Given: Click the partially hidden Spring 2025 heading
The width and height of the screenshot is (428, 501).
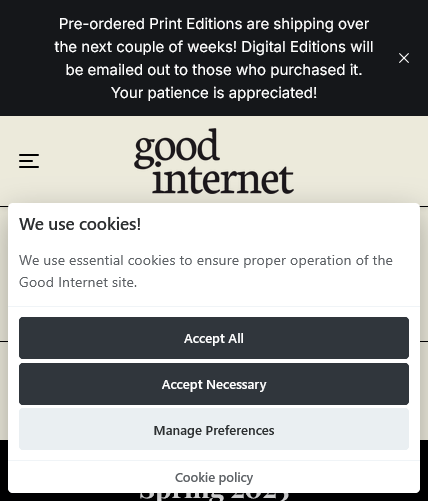Looking at the screenshot, I should click(x=214, y=496).
